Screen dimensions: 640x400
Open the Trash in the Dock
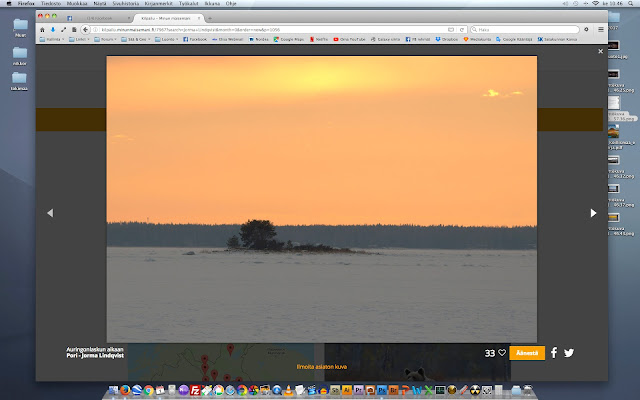pyautogui.click(x=528, y=390)
